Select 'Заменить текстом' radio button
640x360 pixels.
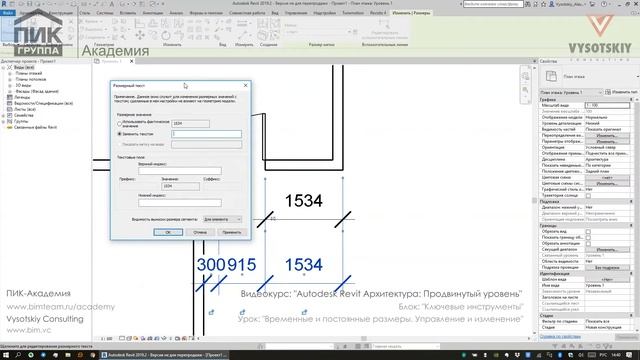pyautogui.click(x=120, y=134)
